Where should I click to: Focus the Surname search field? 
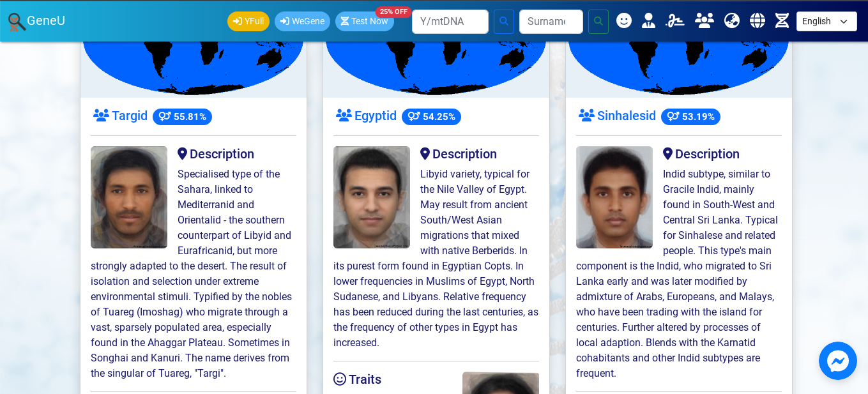click(551, 21)
